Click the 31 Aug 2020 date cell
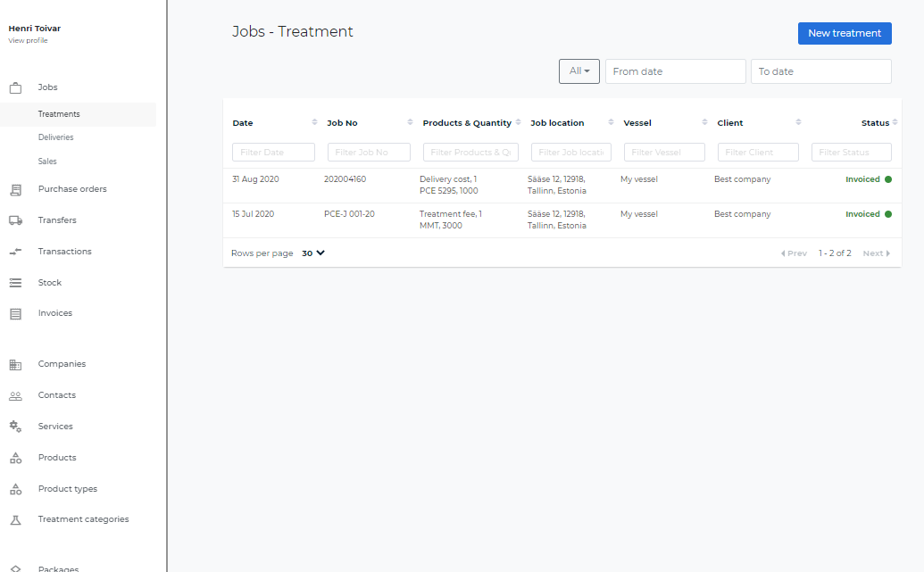Screen dimensions: 924x572 click(255, 179)
